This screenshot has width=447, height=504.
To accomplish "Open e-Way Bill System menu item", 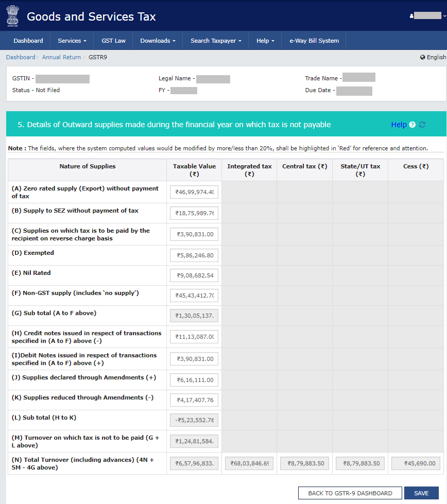I will coord(314,41).
